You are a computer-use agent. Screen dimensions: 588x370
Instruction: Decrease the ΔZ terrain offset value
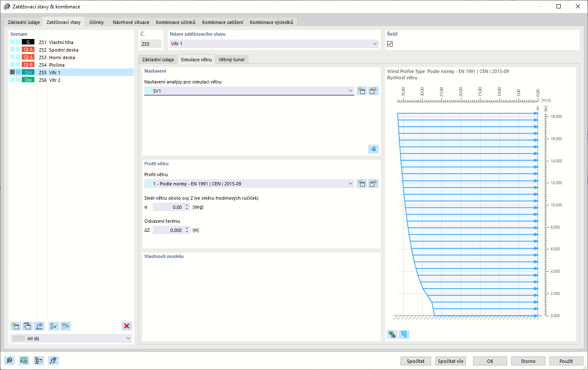point(187,232)
